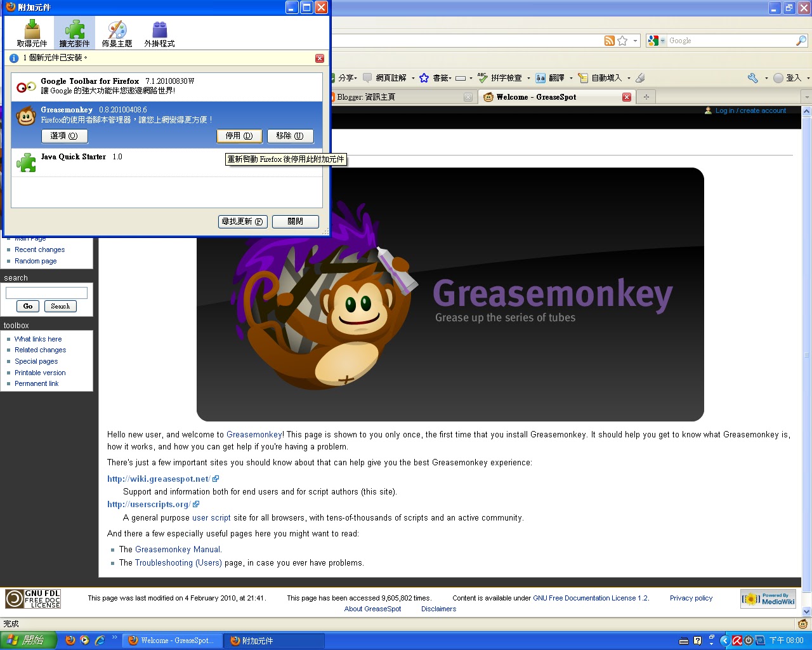Open the Special pages toolbox link
Screen dimensions: 812x650
tap(36, 361)
